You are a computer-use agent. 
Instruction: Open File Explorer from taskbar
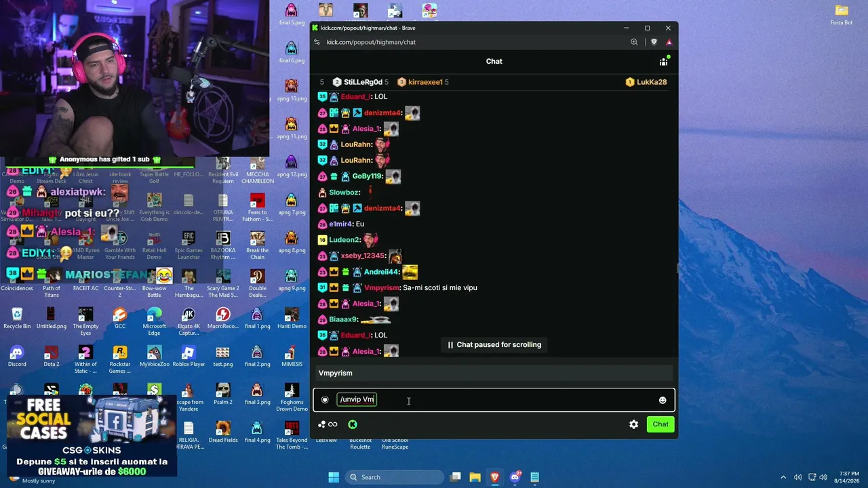(x=475, y=477)
